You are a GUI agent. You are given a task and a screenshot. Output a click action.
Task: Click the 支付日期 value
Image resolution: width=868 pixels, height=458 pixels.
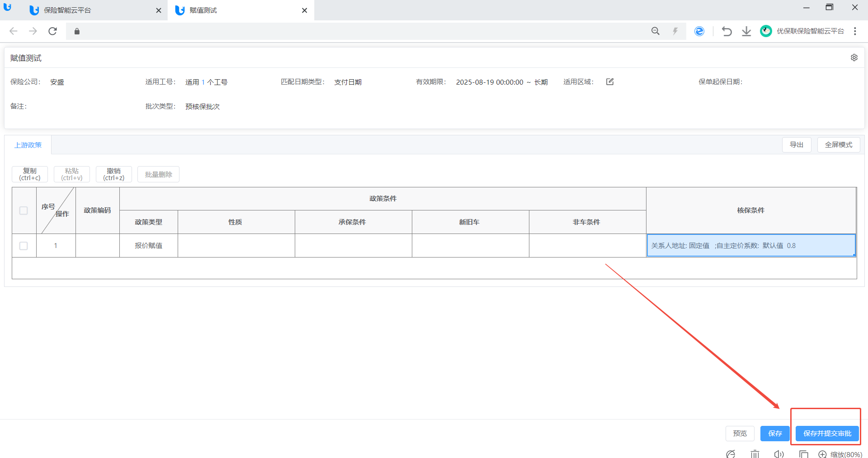[348, 82]
